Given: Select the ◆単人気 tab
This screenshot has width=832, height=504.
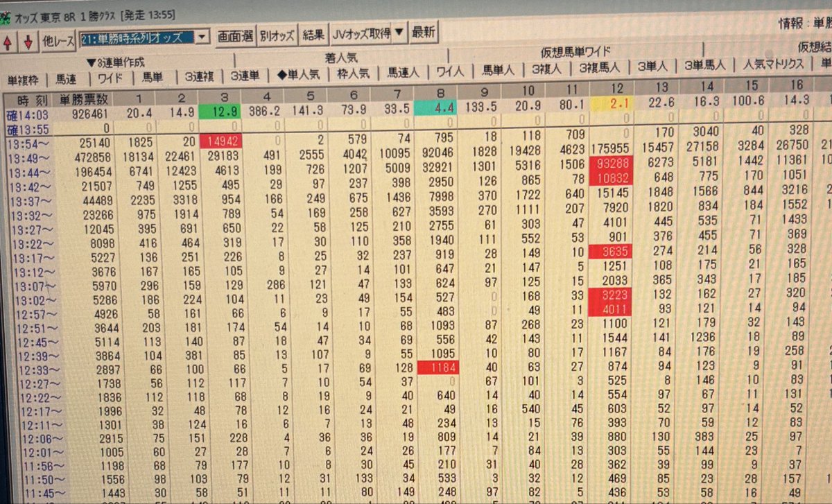Looking at the screenshot, I should pyautogui.click(x=298, y=74).
